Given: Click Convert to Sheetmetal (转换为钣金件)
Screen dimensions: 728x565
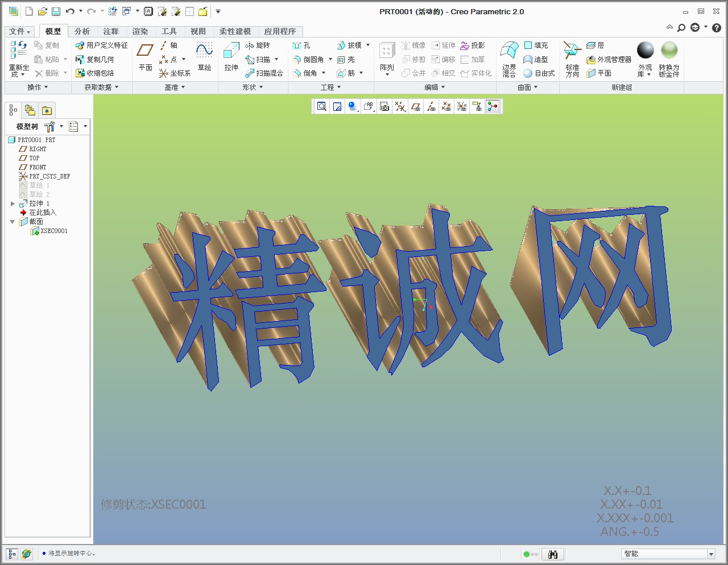Looking at the screenshot, I should (x=669, y=59).
